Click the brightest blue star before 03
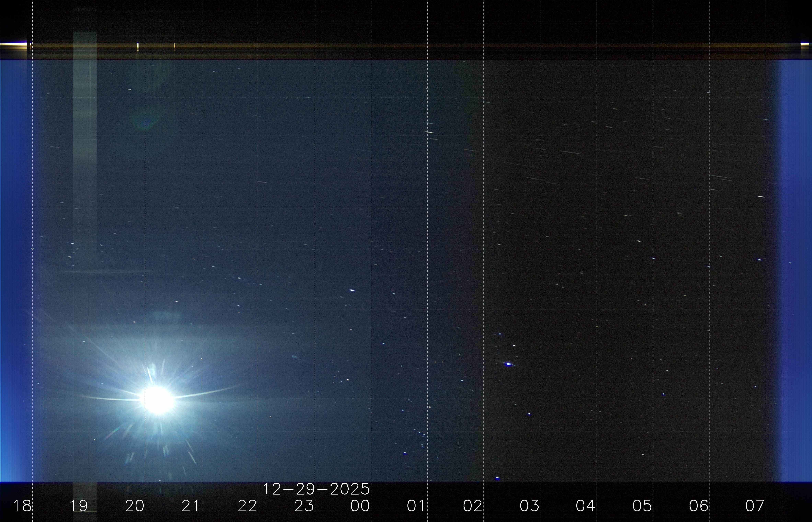 point(508,364)
